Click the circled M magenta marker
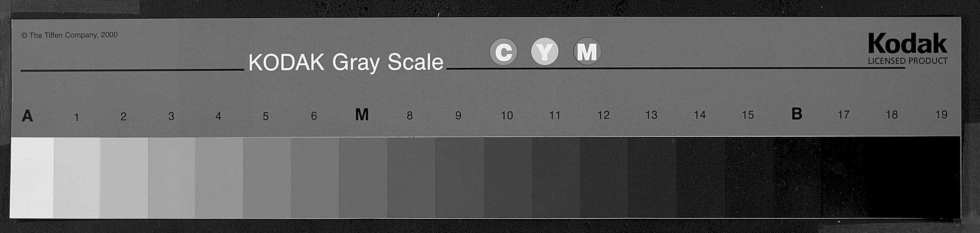 coord(587,51)
